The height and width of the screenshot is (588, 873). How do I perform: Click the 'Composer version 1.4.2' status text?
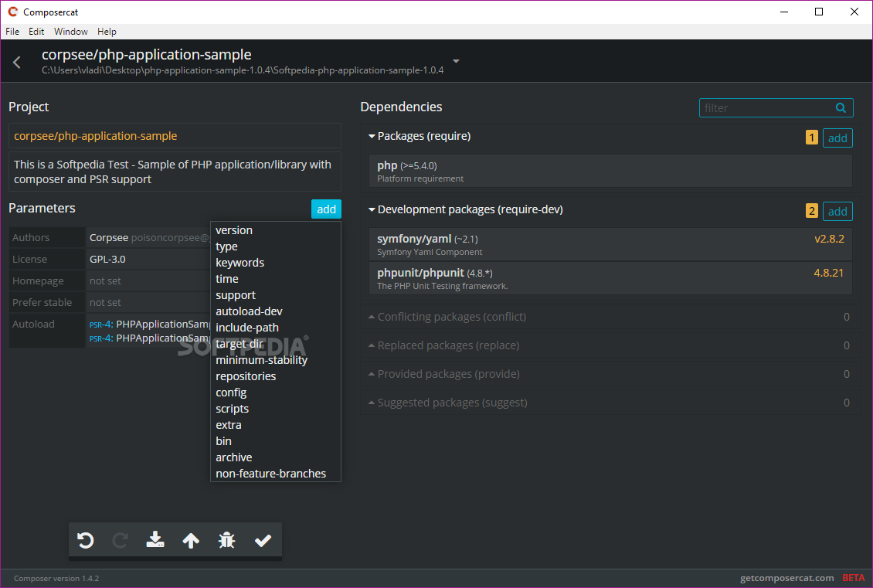[56, 579]
